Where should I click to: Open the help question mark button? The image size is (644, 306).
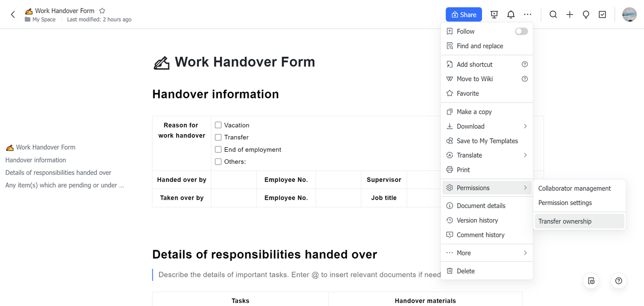coord(618,281)
